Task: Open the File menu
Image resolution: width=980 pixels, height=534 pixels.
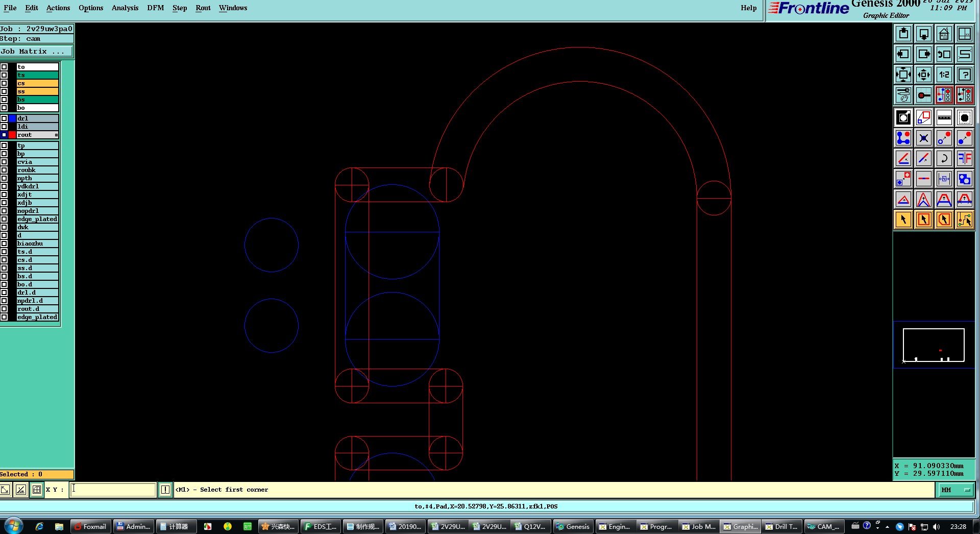Action: point(10,8)
